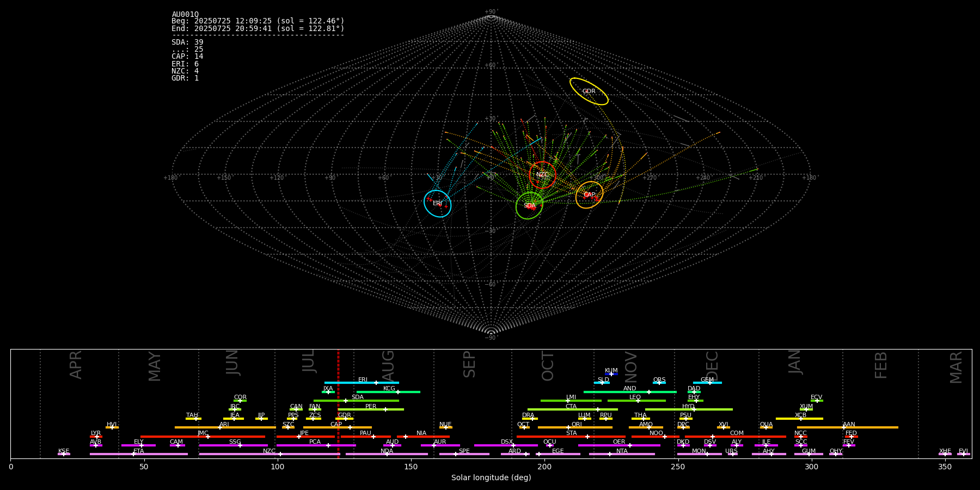Viewport: 980px width, 490px height.
Task: Click the magenta OER shower bar
Action: [x=619, y=445]
